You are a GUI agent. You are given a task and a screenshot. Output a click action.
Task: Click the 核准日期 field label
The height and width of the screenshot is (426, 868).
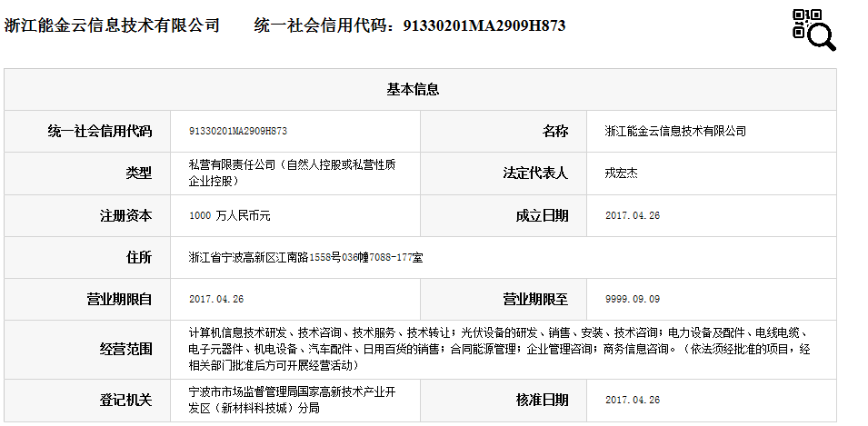point(542,400)
